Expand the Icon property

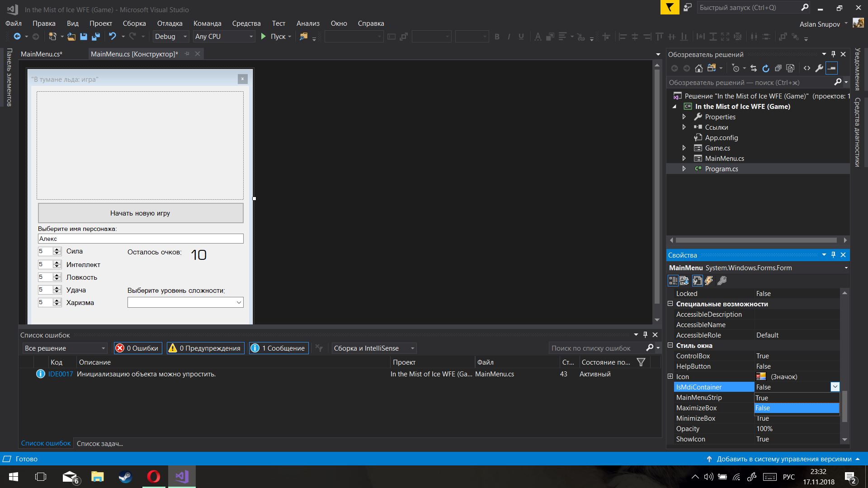(670, 376)
